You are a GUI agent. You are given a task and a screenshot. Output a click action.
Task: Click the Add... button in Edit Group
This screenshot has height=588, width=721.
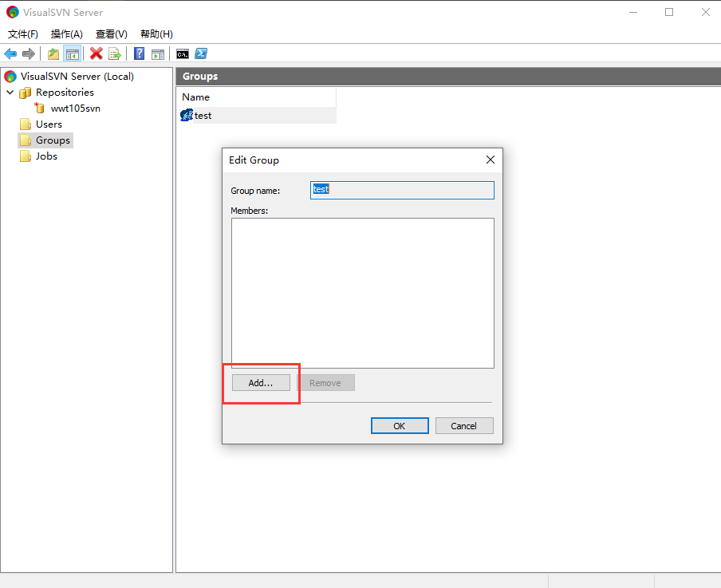click(x=261, y=383)
